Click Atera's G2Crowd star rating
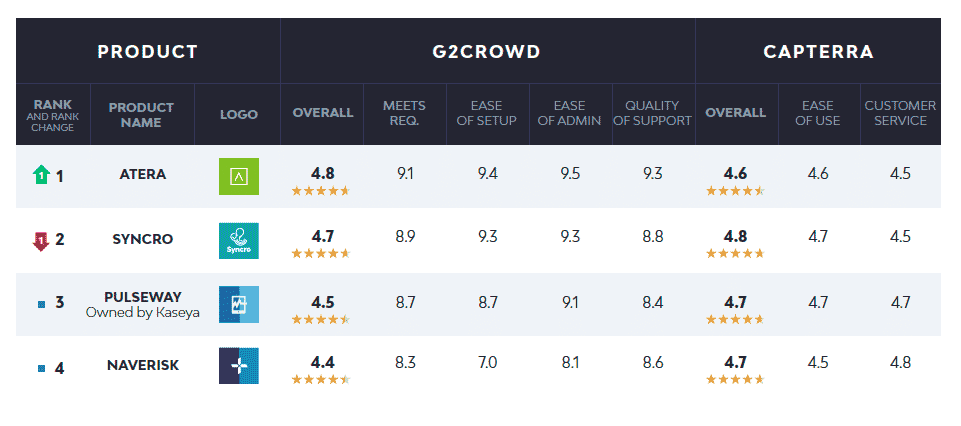 321,191
